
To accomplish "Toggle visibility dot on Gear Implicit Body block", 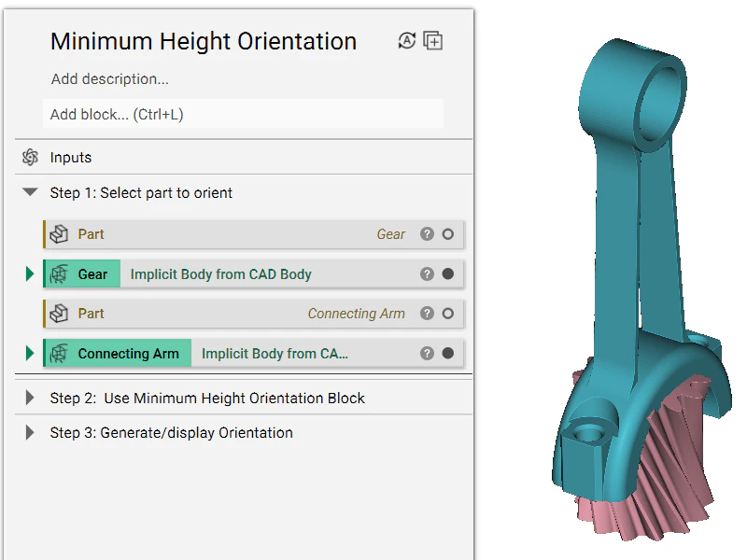I will click(448, 273).
